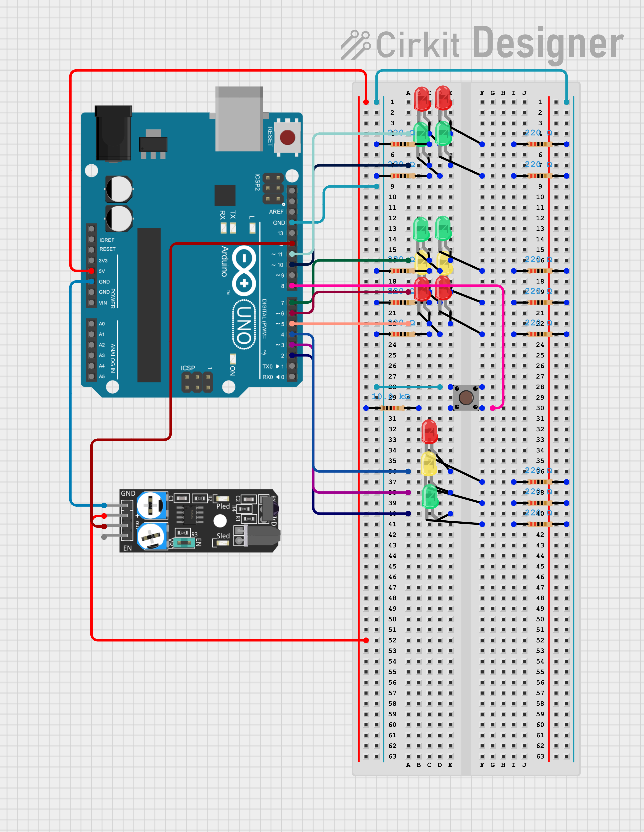Select the right-side 220 Ω resistor at row 41
This screenshot has height=832, width=644.
coord(540,524)
